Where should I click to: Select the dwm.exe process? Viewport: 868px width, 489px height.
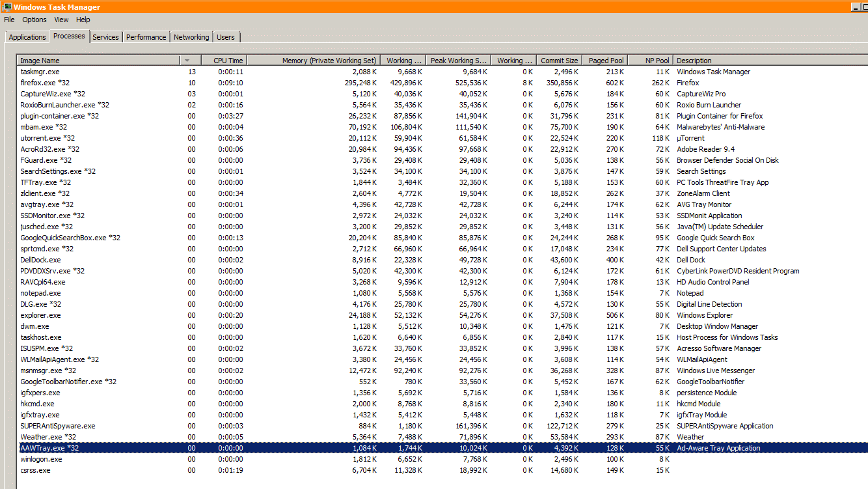pos(442,326)
